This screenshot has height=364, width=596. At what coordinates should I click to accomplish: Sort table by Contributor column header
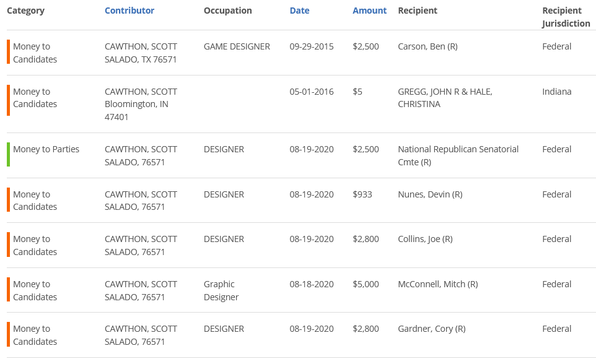pyautogui.click(x=129, y=11)
